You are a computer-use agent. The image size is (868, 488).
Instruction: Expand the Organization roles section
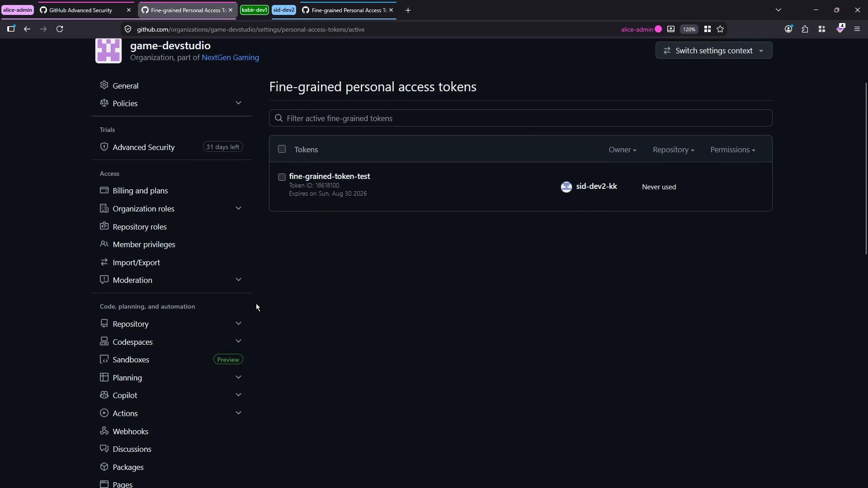click(238, 208)
